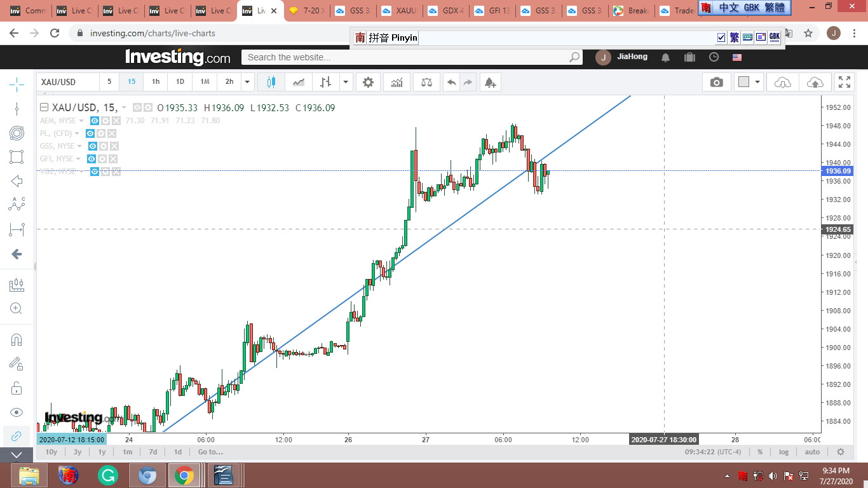Add an alert with bell-plus icon
Screen dimensions: 868x488
(x=489, y=82)
